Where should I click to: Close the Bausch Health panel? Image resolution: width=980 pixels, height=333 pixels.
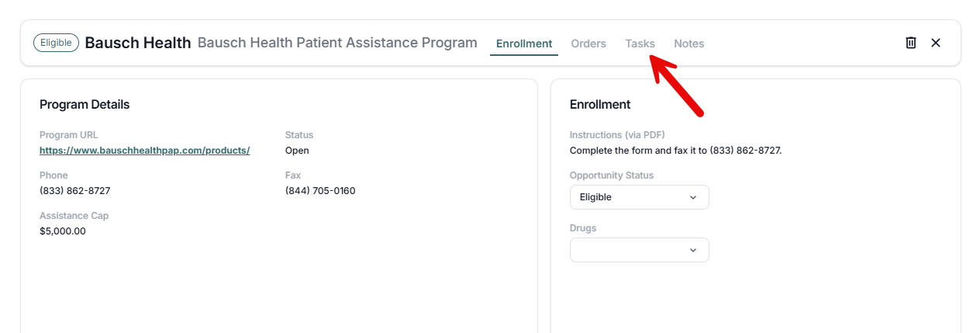click(x=936, y=43)
